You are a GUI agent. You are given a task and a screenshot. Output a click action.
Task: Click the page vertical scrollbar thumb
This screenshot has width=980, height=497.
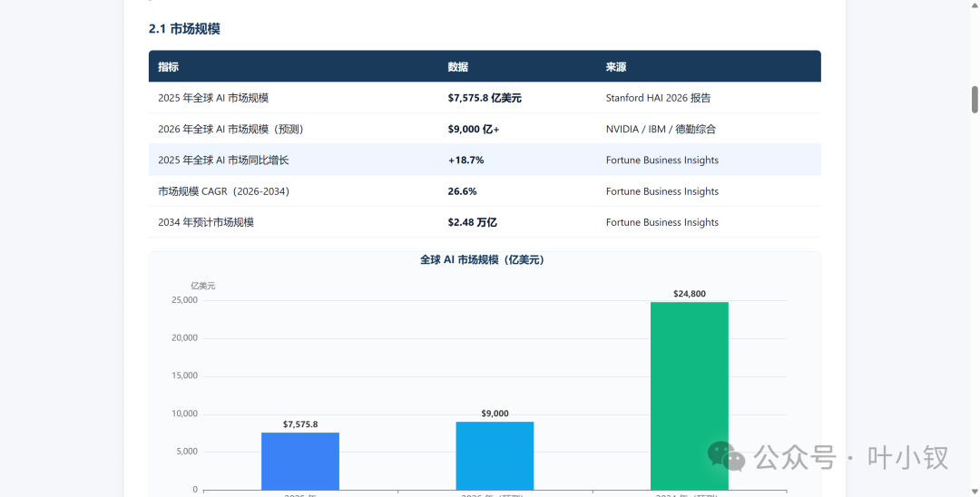975,100
